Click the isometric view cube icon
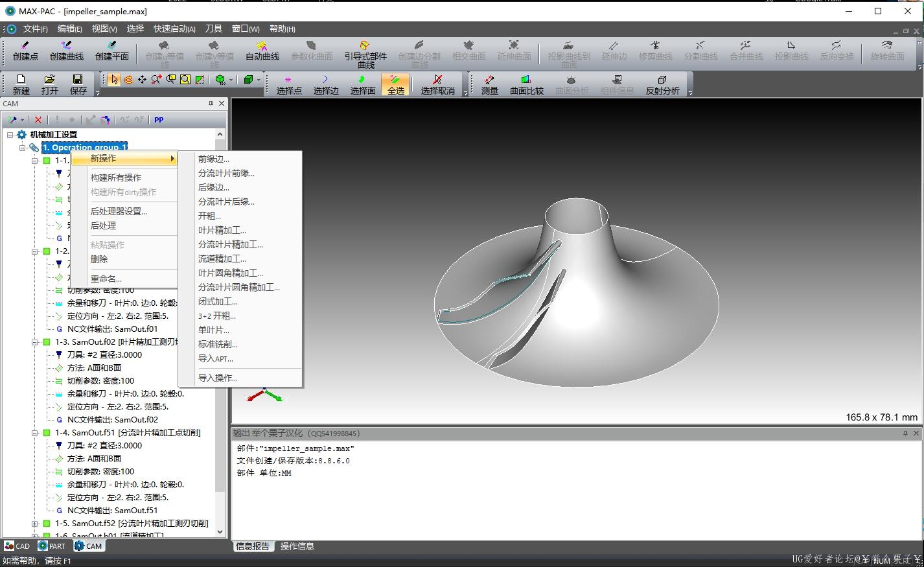 [220, 80]
